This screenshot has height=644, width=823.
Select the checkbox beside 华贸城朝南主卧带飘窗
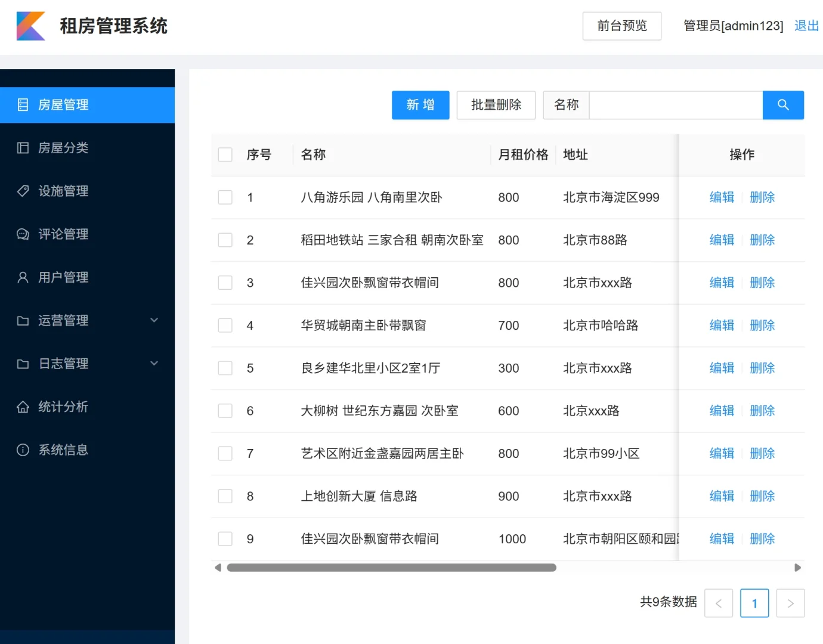[225, 325]
